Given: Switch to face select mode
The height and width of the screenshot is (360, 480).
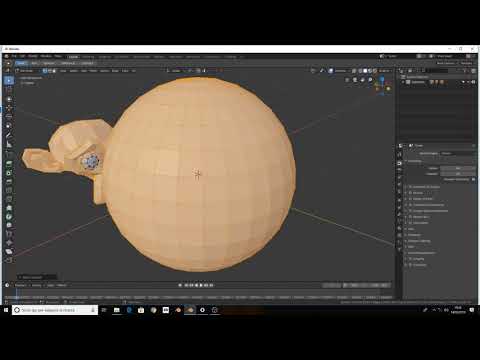Looking at the screenshot, I should 54,71.
